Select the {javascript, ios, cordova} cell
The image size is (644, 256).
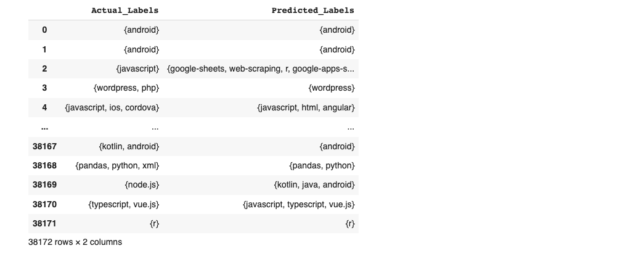click(x=112, y=108)
